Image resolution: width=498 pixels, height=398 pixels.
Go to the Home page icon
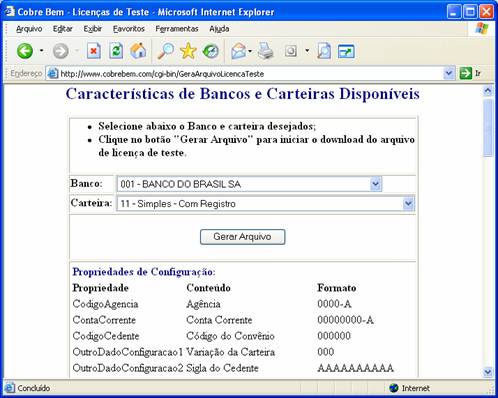tap(138, 51)
